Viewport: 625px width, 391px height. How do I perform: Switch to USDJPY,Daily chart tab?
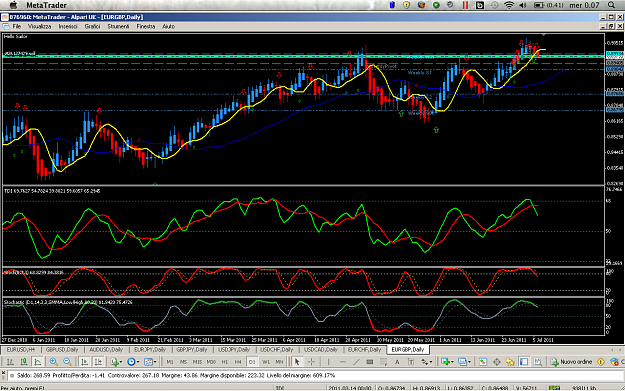point(234,350)
